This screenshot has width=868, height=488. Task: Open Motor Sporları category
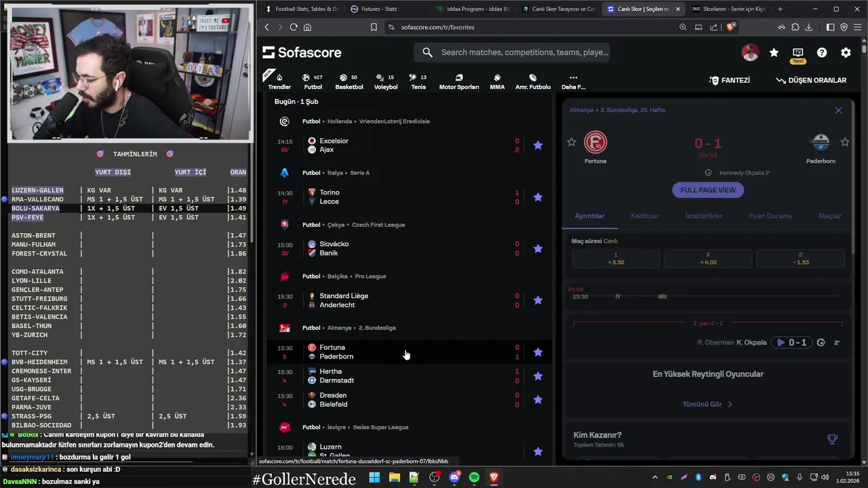point(459,81)
